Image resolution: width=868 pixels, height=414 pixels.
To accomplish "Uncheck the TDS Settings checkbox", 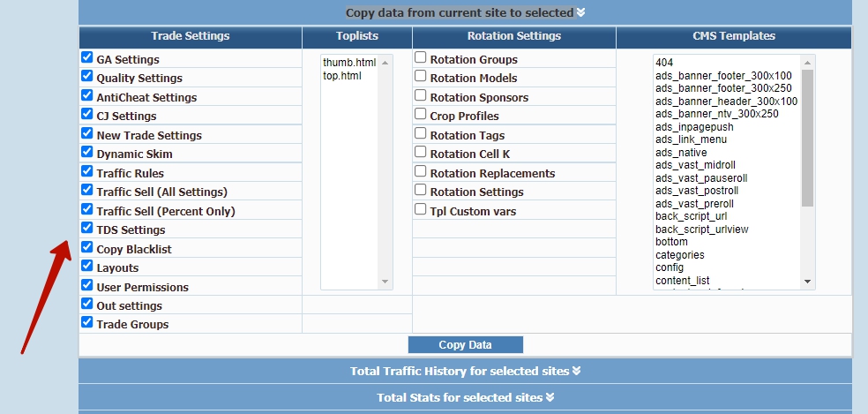I will pyautogui.click(x=87, y=228).
